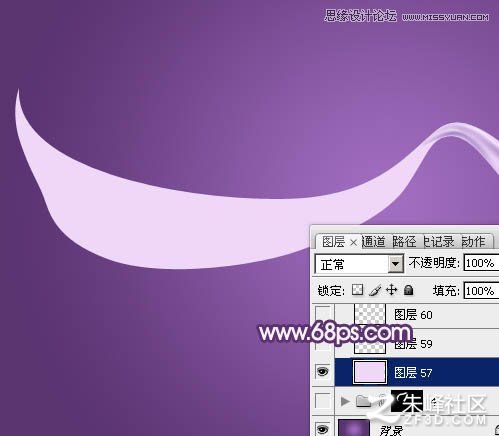Show layer 图层 60 via visibility box
Image resolution: width=499 pixels, height=436 pixels.
pyautogui.click(x=322, y=314)
